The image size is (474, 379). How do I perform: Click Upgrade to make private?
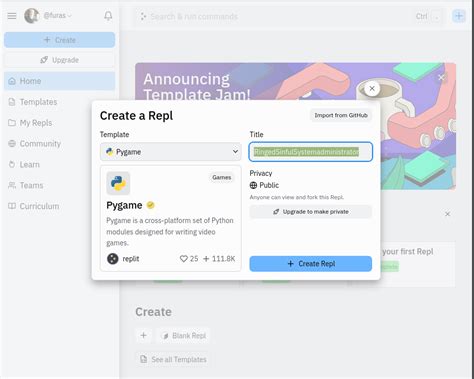pos(311,212)
